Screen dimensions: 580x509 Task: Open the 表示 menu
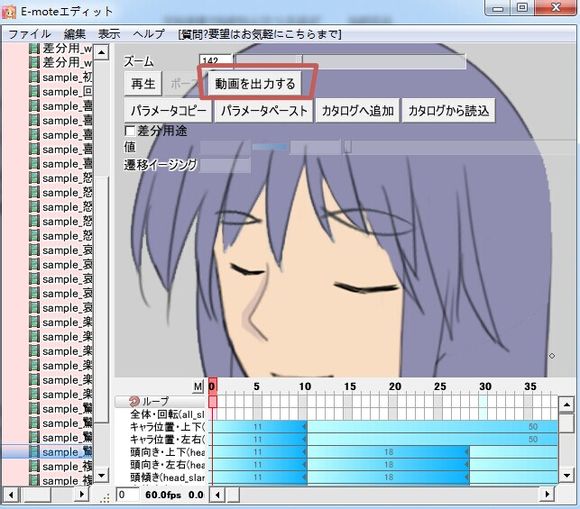109,34
